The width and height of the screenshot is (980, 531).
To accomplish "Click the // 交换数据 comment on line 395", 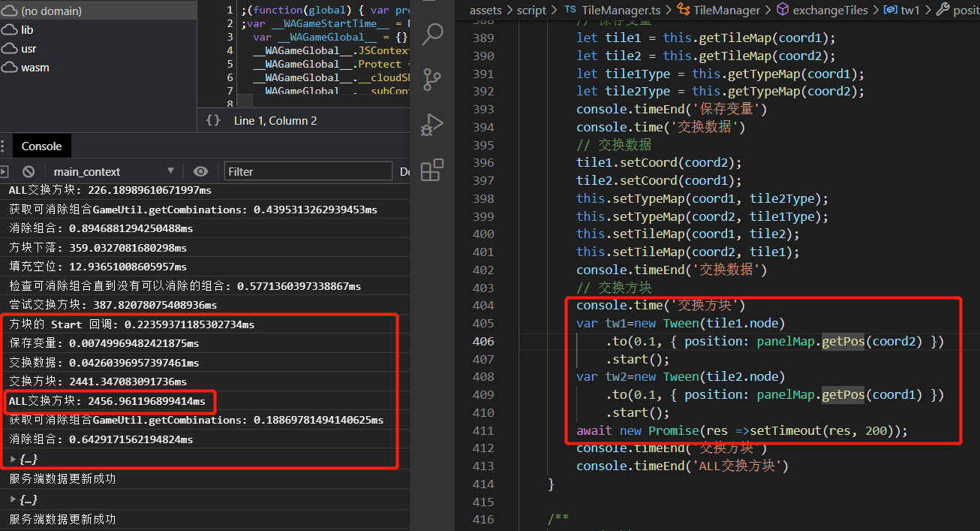I will pos(614,145).
